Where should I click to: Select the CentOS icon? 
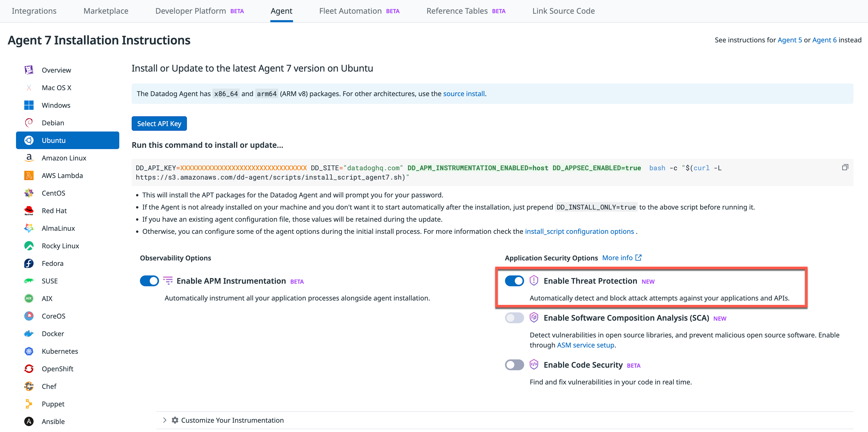29,193
